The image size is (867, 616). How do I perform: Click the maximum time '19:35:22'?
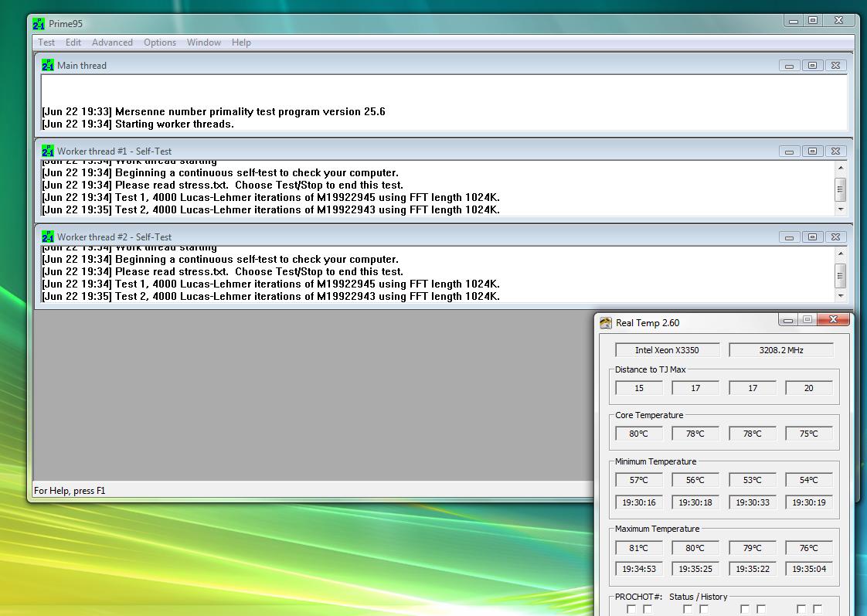752,569
